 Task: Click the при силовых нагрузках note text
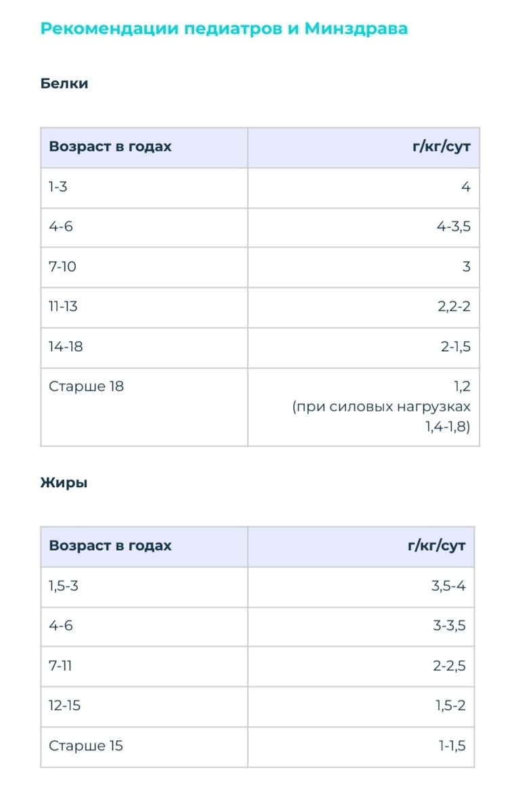[x=381, y=407]
